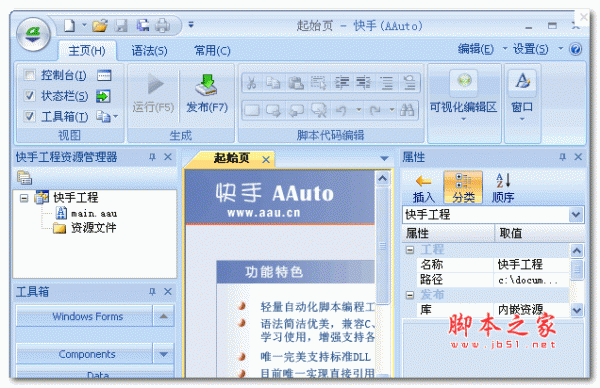This screenshot has height=388, width=600.
Task: Click the clear bookmarks icon with X
Action: click(x=318, y=110)
